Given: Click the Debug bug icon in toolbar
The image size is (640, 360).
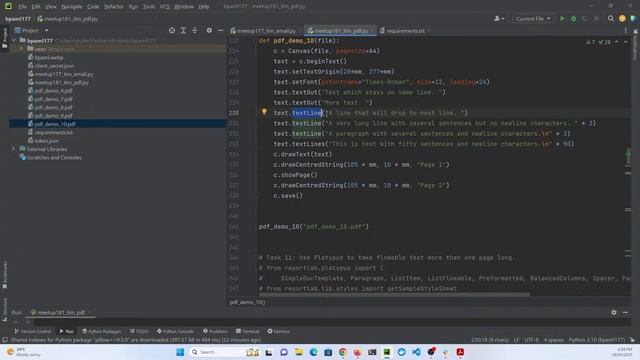Looking at the screenshot, I should pyautogui.click(x=573, y=19).
